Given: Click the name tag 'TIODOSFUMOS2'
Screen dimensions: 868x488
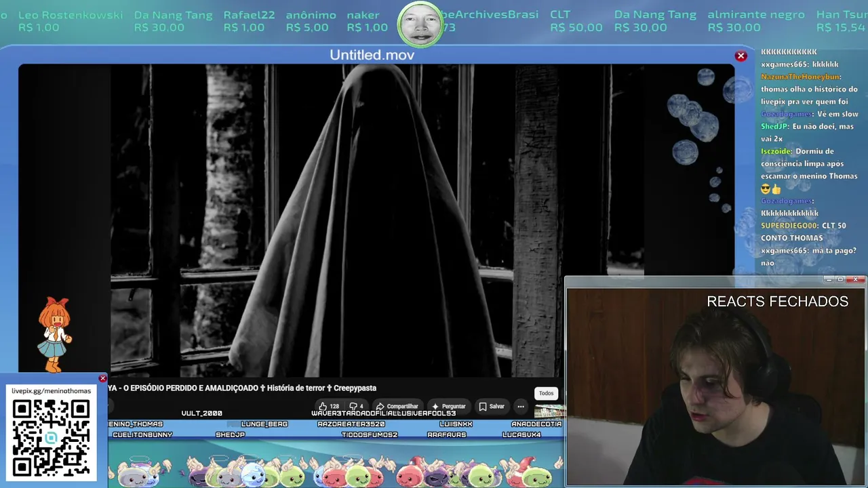Looking at the screenshot, I should click(x=370, y=435).
